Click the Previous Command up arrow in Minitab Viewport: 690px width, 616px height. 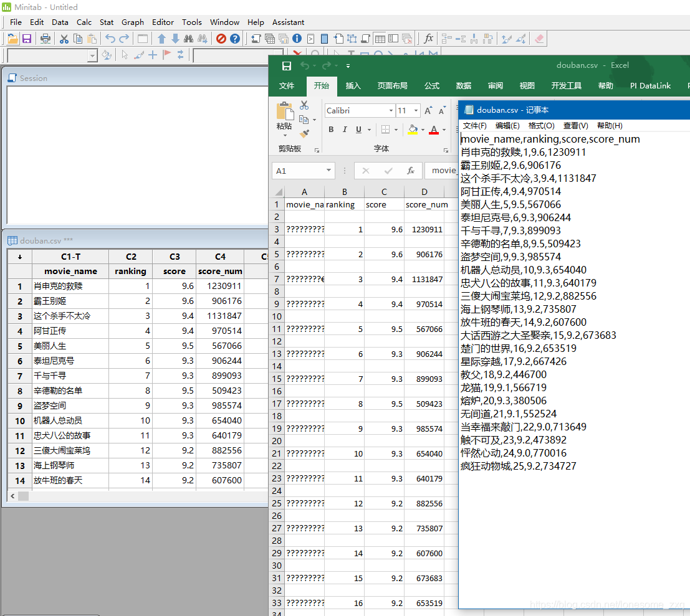tap(161, 39)
